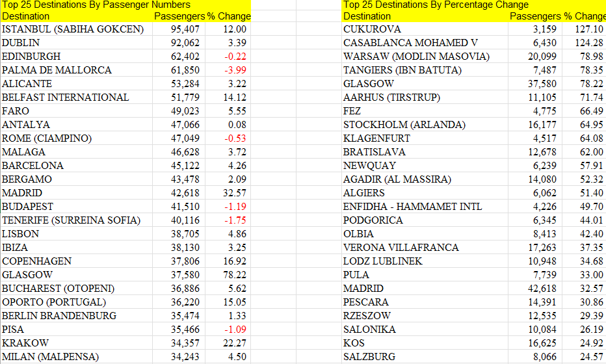Click the 22.27 percent change cell

228,343
